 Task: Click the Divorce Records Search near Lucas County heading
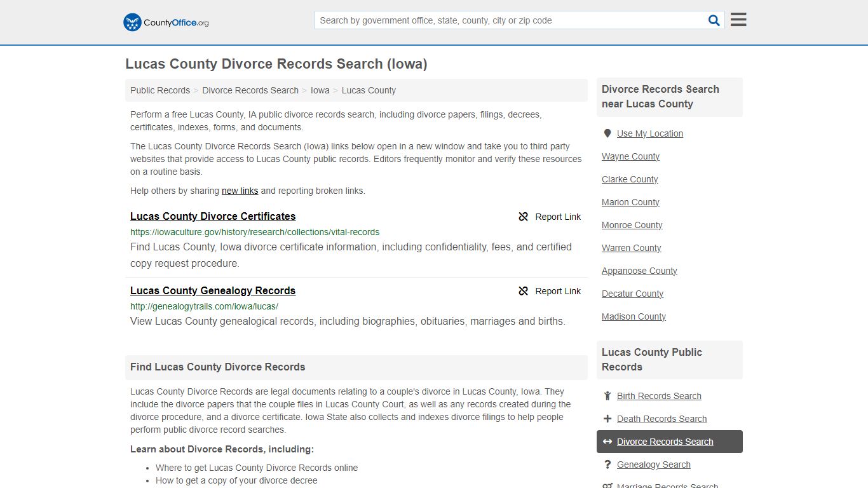[660, 97]
